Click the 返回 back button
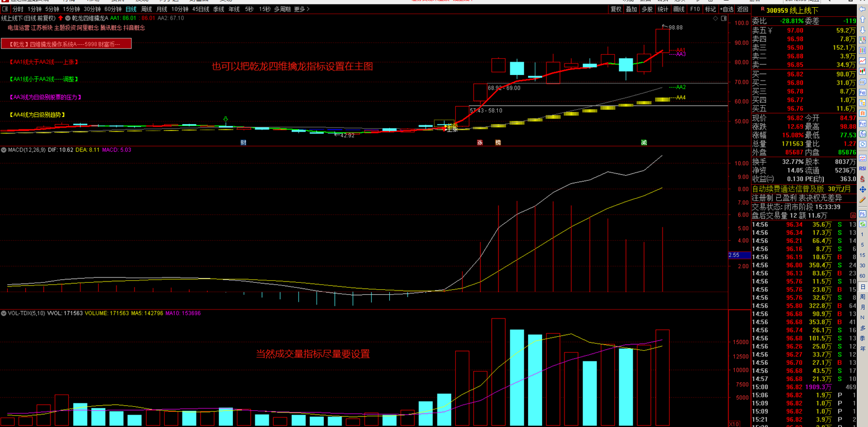Image resolution: width=868 pixels, height=427 pixels. pyautogui.click(x=743, y=10)
